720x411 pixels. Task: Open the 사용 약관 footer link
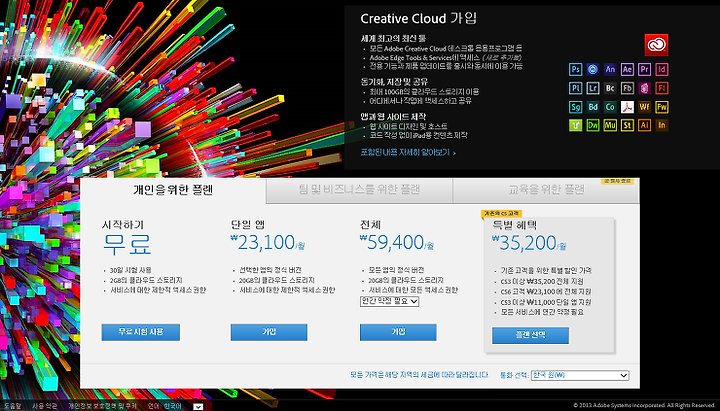(45, 406)
